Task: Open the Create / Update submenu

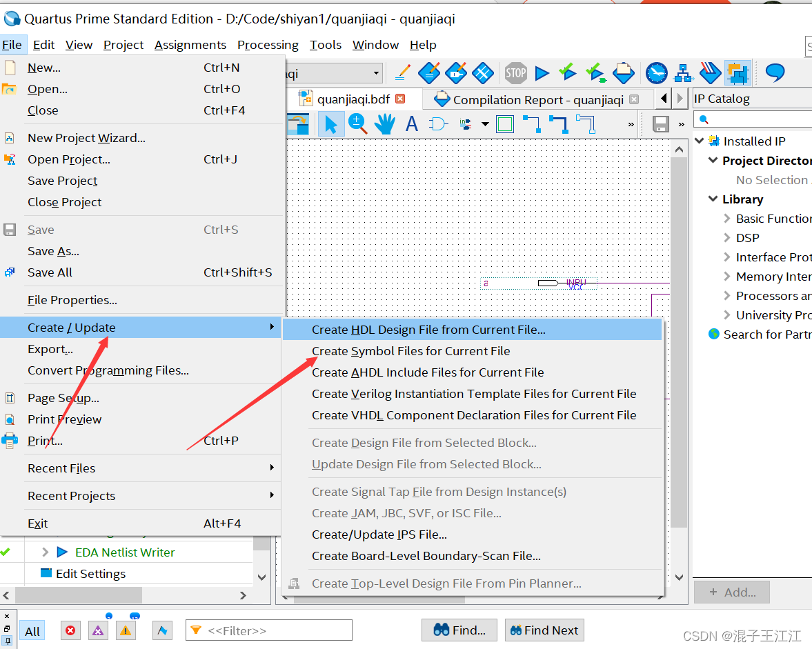Action: (141, 328)
